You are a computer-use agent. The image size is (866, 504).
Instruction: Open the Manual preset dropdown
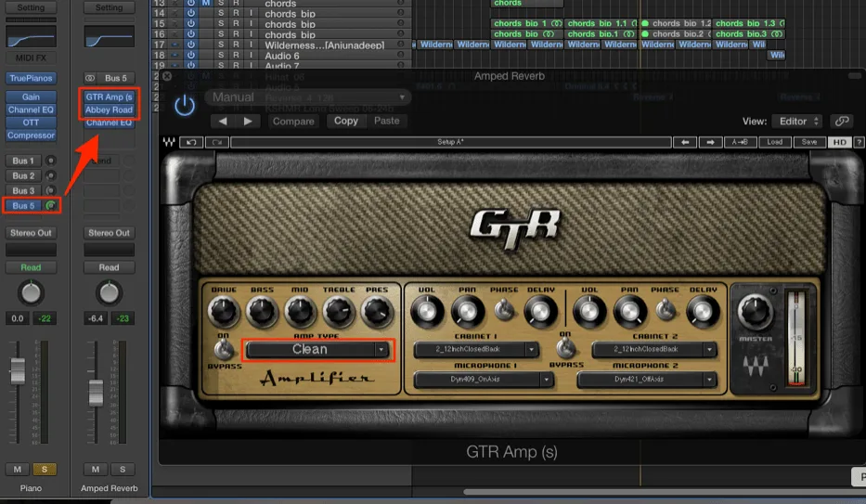(x=307, y=97)
